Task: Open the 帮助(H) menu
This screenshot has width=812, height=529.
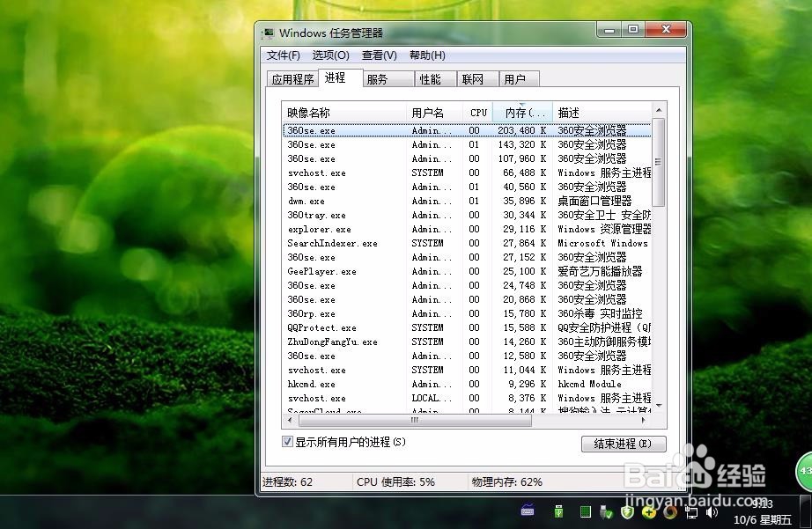Action: pos(427,55)
